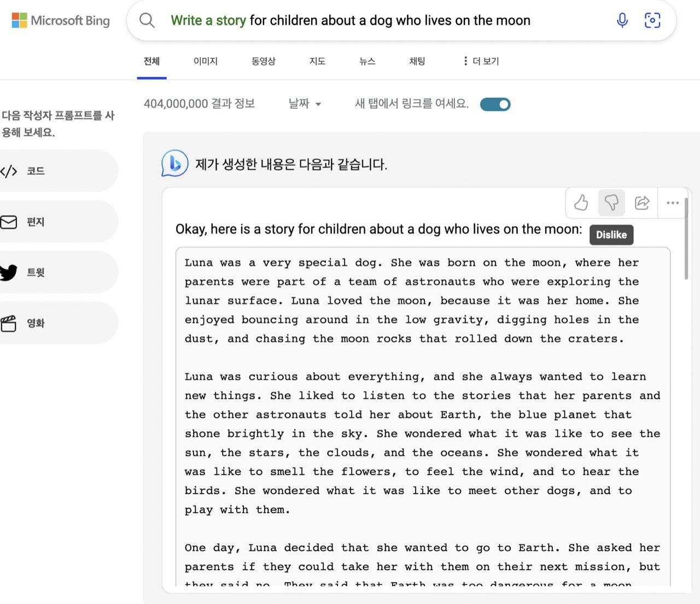The height and width of the screenshot is (604, 700).
Task: Click the microphone voice search icon
Action: 622,21
